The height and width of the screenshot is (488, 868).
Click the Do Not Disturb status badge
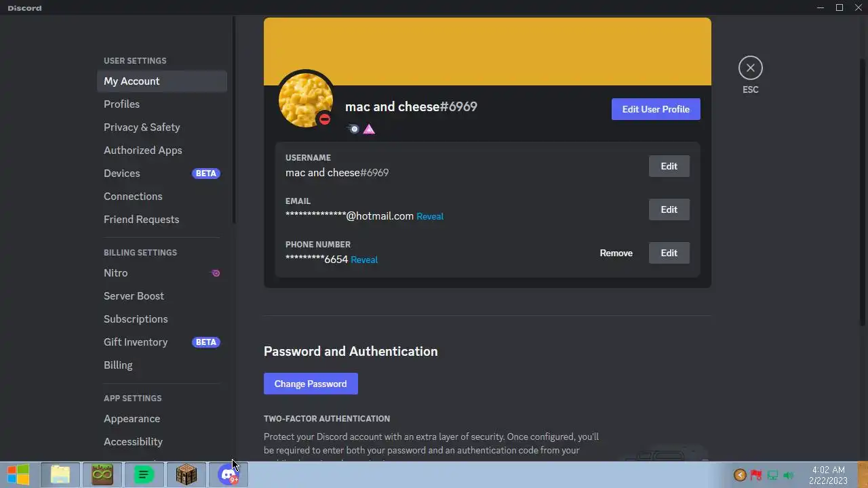325,119
